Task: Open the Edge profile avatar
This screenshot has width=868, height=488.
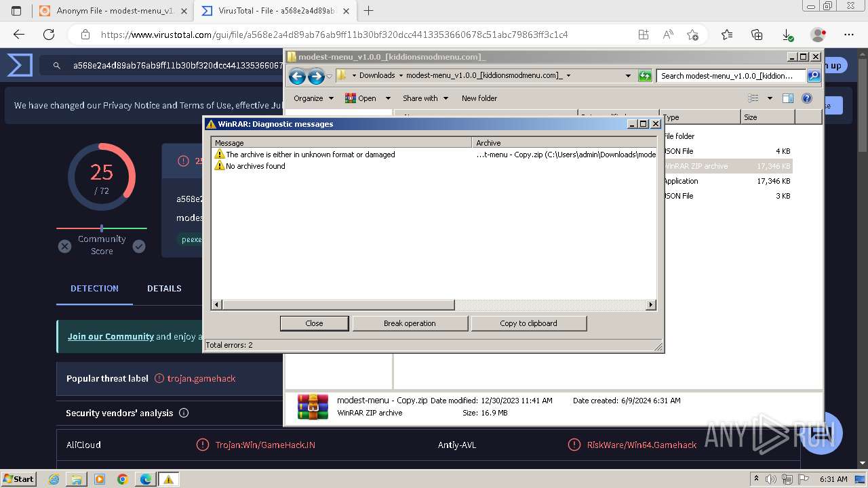Action: [818, 35]
